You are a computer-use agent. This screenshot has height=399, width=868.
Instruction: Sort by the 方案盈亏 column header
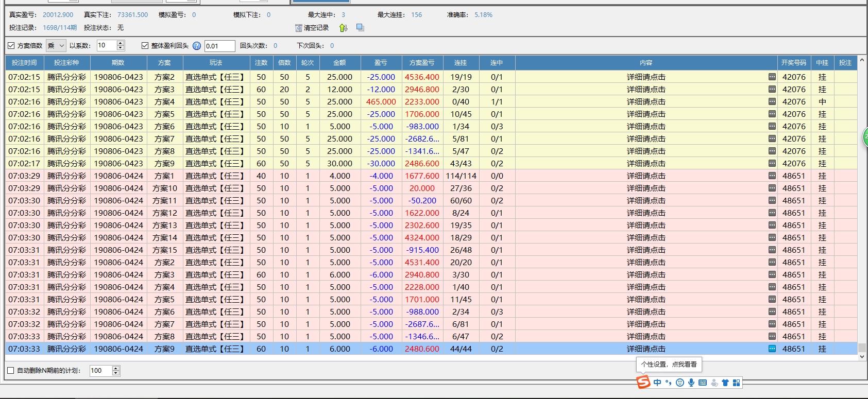coord(422,63)
